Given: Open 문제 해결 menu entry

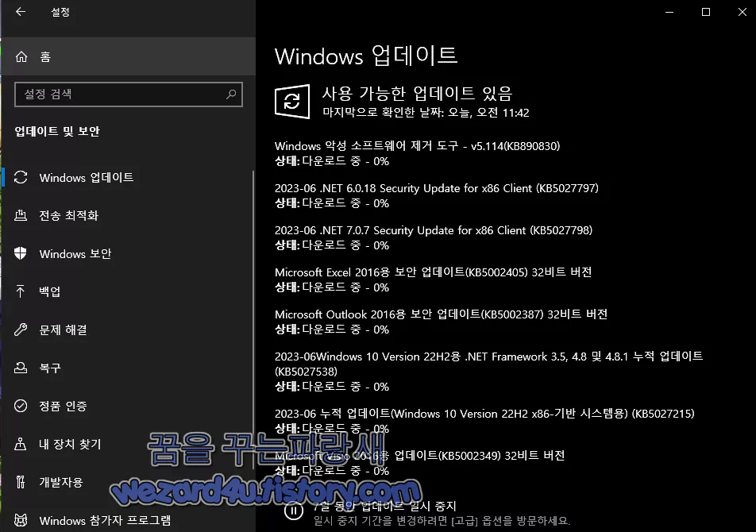Looking at the screenshot, I should [127, 330].
